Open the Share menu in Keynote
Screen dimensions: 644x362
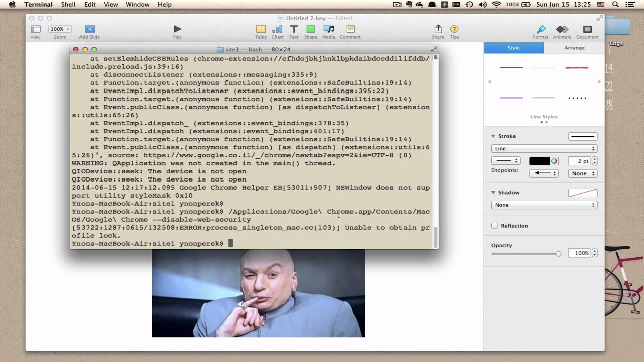438,32
